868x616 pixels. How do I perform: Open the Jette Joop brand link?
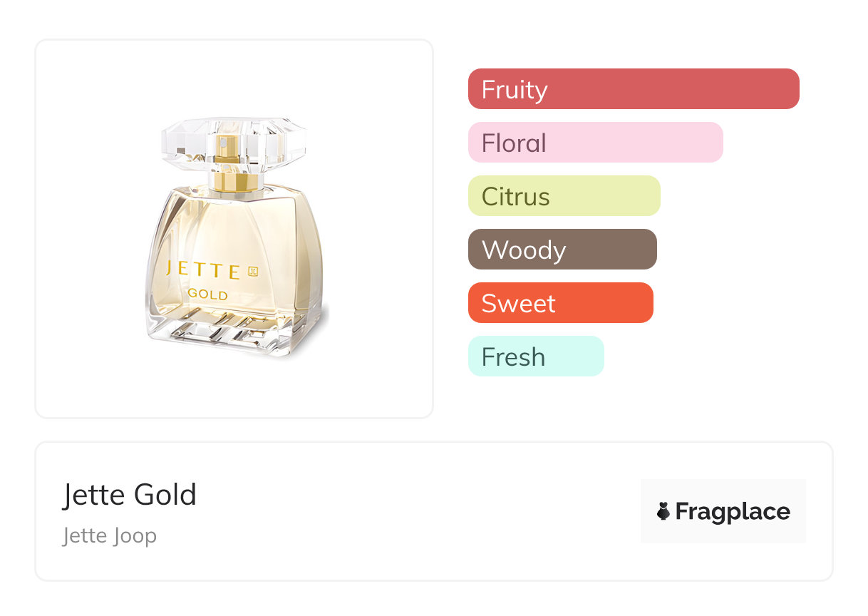[x=109, y=535]
